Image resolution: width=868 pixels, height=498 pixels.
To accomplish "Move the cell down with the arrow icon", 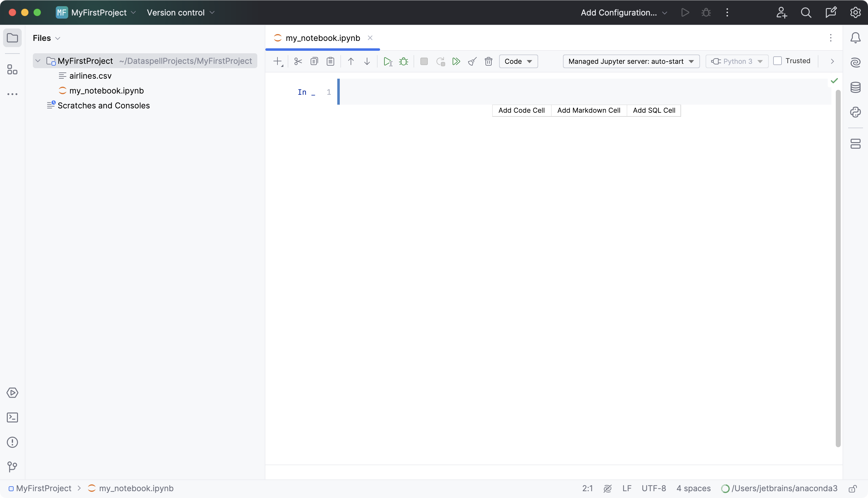I will point(367,62).
